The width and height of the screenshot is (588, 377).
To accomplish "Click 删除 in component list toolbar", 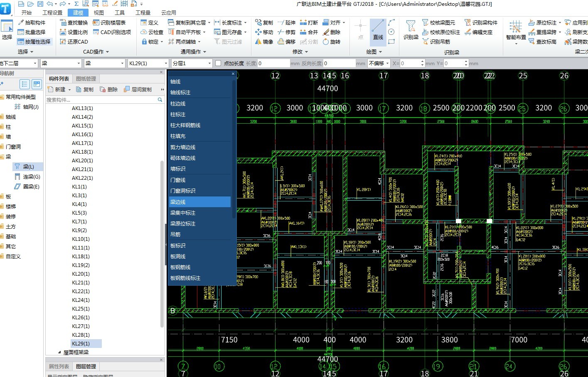I will click(x=108, y=89).
